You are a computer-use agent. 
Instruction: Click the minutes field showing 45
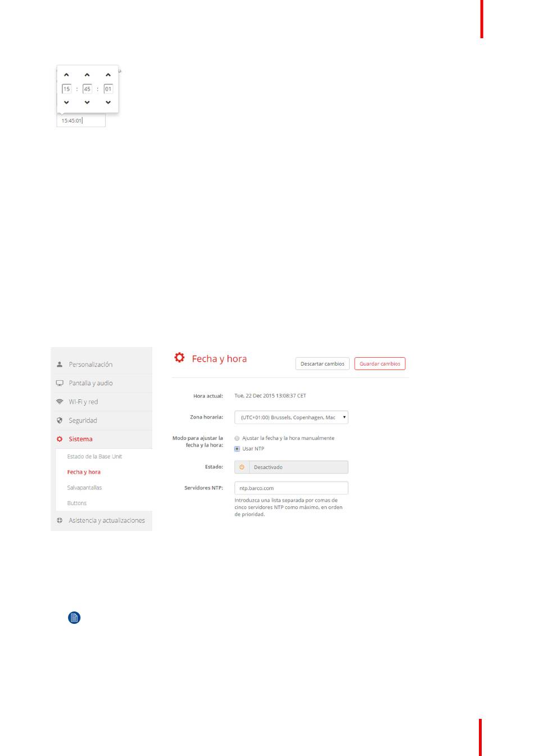(87, 89)
